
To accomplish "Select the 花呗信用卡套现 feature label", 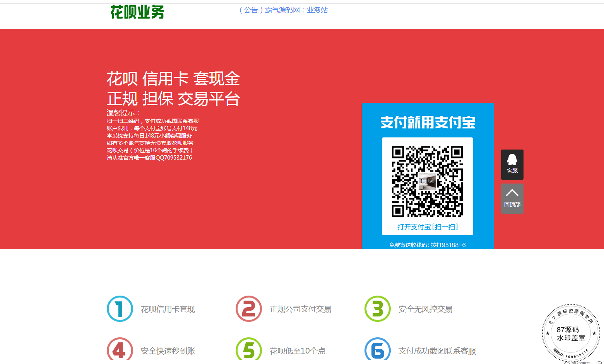I will tap(168, 309).
